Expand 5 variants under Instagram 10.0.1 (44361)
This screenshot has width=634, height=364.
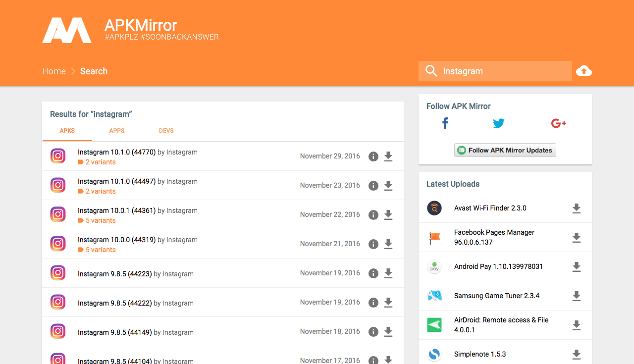pos(101,220)
